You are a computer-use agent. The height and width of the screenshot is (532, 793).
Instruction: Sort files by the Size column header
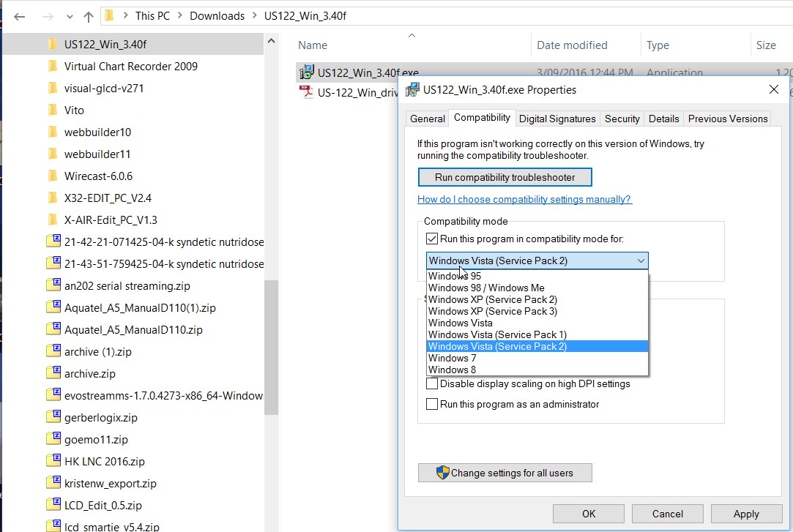(766, 45)
